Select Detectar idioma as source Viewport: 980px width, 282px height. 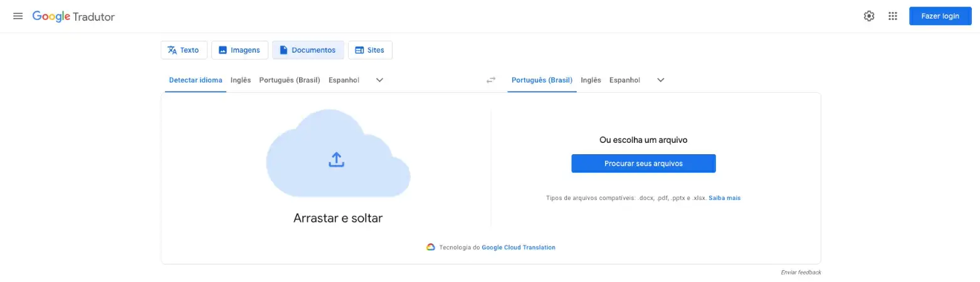[x=196, y=80]
